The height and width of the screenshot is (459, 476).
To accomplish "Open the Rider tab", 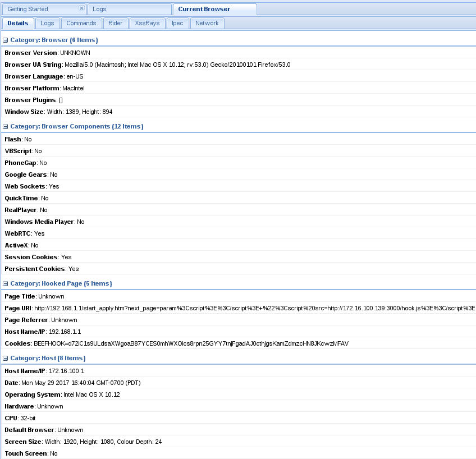I will [116, 23].
